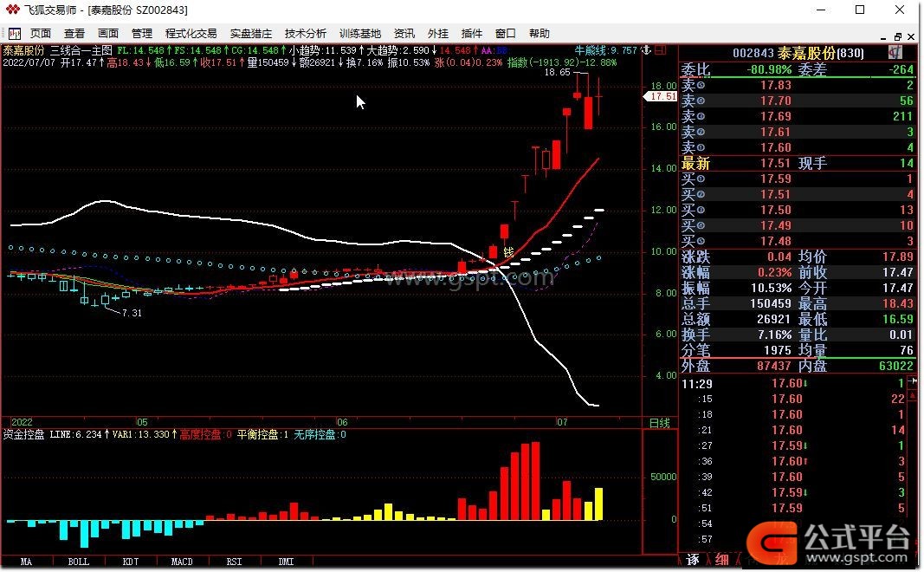Screen dimensions: 924x572
Task: Open the 管理 menu
Action: tap(142, 34)
